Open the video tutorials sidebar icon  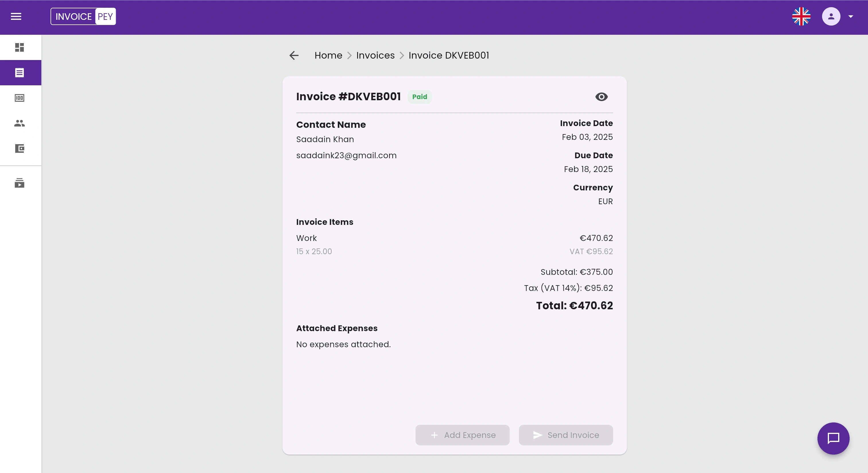point(20,183)
